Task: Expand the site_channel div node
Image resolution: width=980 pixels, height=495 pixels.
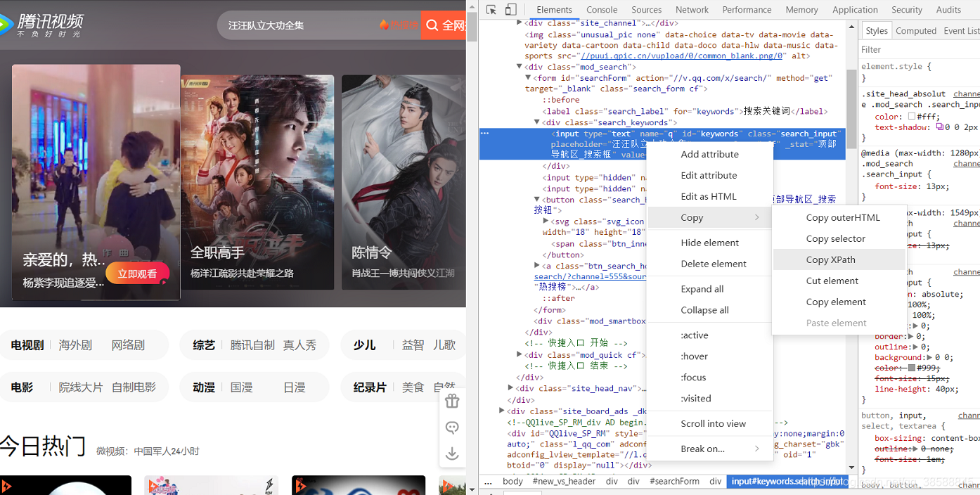Action: [520, 23]
